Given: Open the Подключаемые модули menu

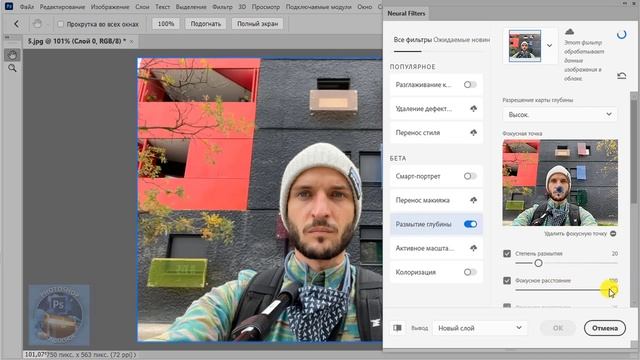Looking at the screenshot, I should coord(319,7).
